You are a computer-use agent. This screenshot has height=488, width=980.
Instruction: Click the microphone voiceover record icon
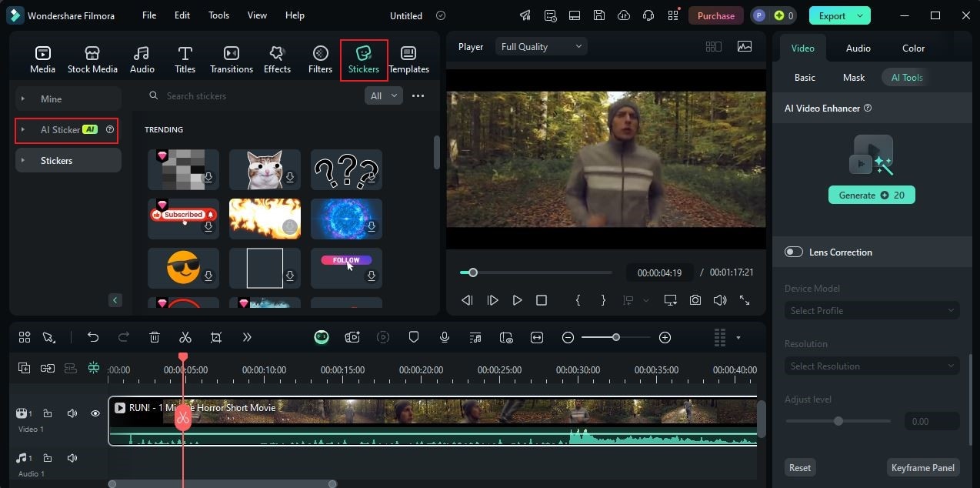coord(445,337)
